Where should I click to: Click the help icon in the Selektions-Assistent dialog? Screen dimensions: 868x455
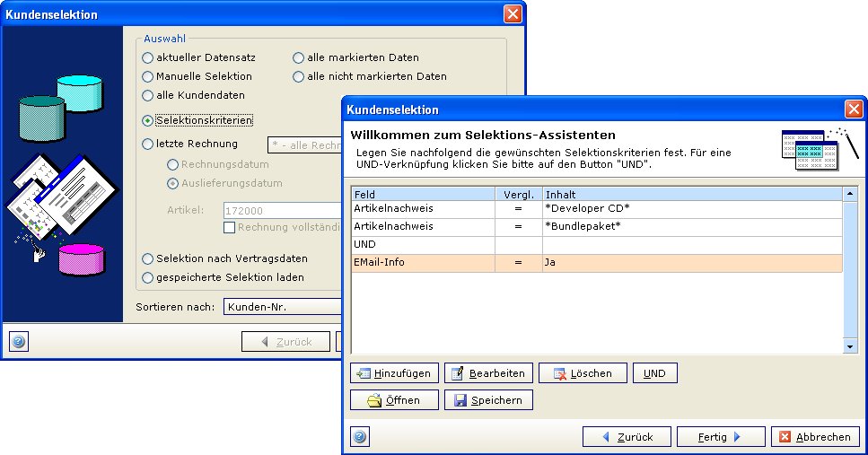click(360, 437)
